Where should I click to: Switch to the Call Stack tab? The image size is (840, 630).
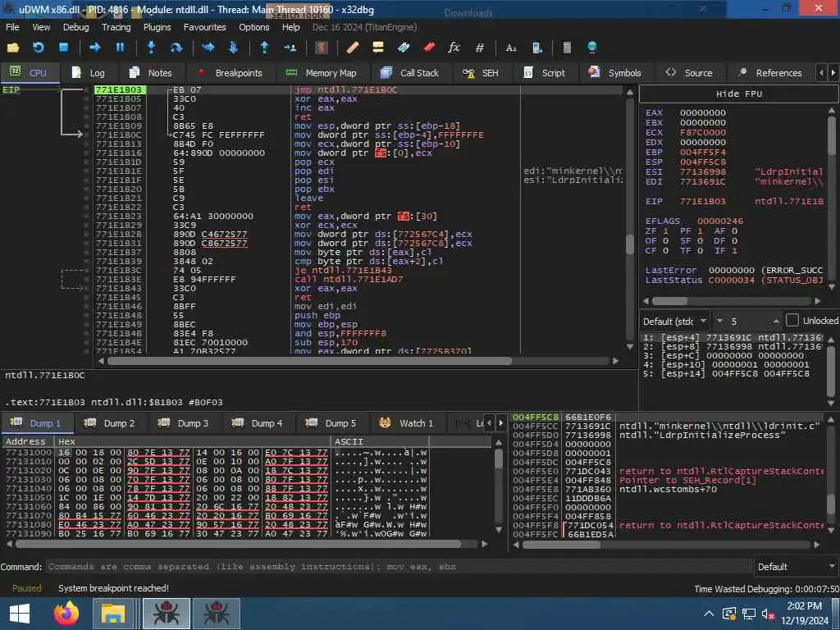pos(410,72)
